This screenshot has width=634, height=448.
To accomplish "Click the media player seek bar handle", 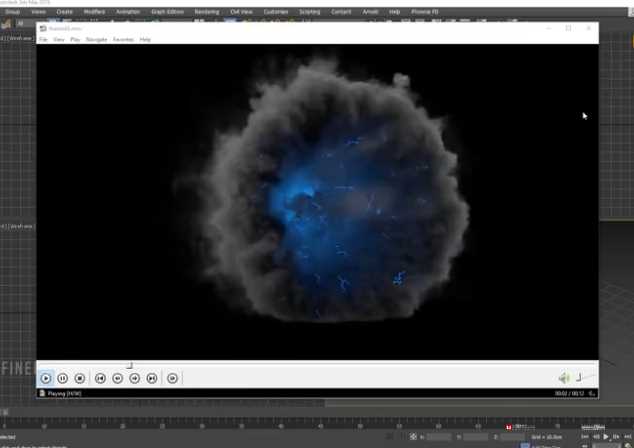I will point(129,366).
